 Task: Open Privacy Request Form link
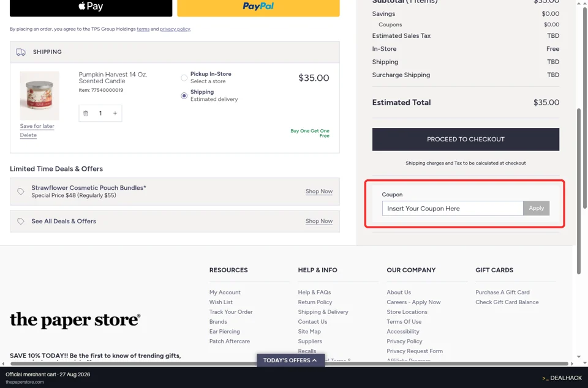(x=415, y=351)
